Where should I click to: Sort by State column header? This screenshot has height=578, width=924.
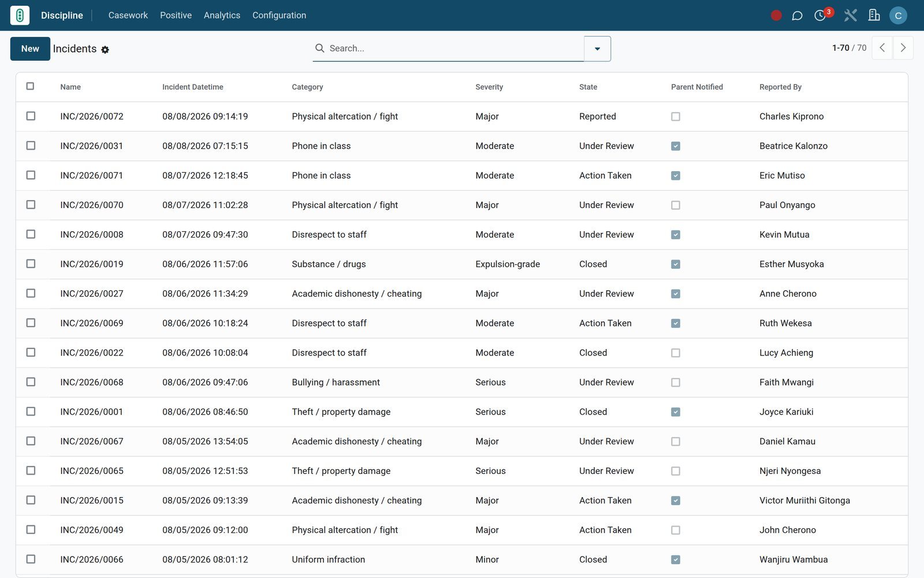(588, 87)
